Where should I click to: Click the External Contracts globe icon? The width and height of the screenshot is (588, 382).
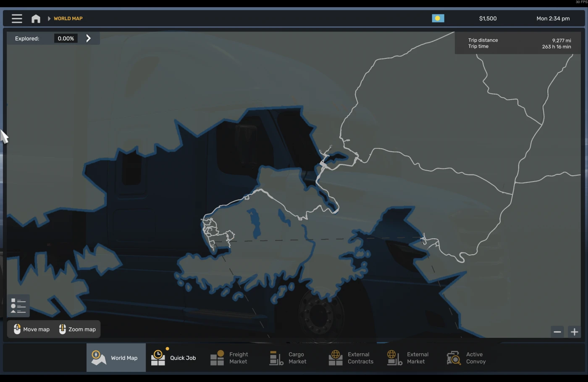pos(335,357)
